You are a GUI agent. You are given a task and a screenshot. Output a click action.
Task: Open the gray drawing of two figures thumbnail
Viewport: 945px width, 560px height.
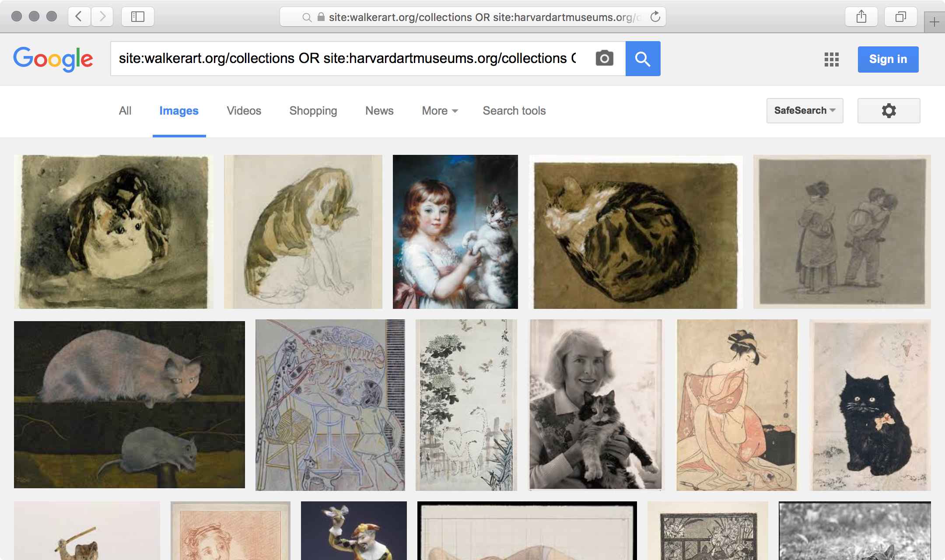click(x=842, y=232)
